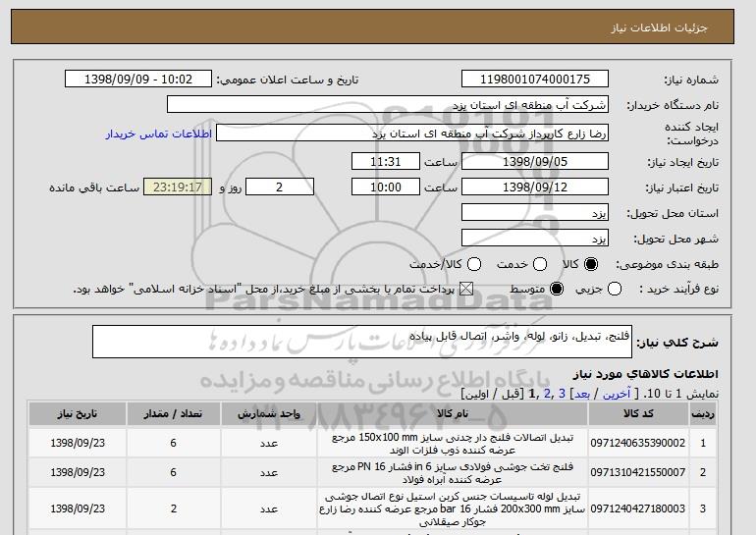Go to آخرین page link

pyautogui.click(x=617, y=395)
